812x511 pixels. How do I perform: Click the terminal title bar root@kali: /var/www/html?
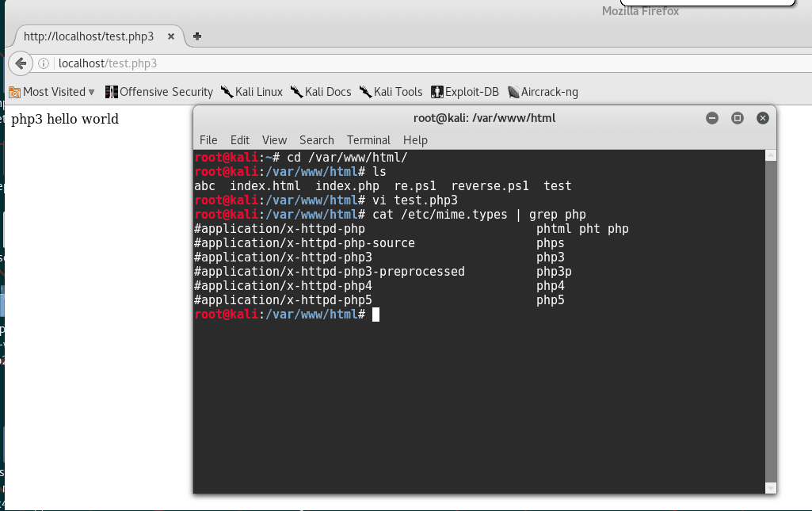484,118
